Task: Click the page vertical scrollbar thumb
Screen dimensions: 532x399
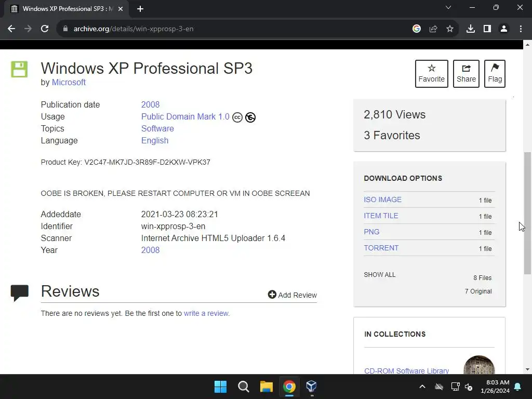Action: coord(527,212)
